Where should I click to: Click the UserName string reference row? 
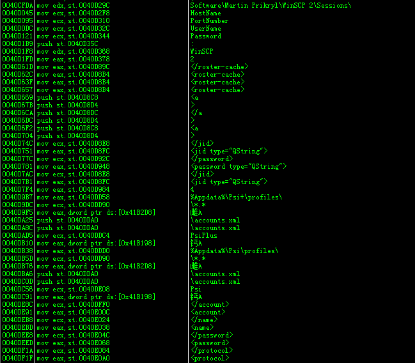[208, 28]
